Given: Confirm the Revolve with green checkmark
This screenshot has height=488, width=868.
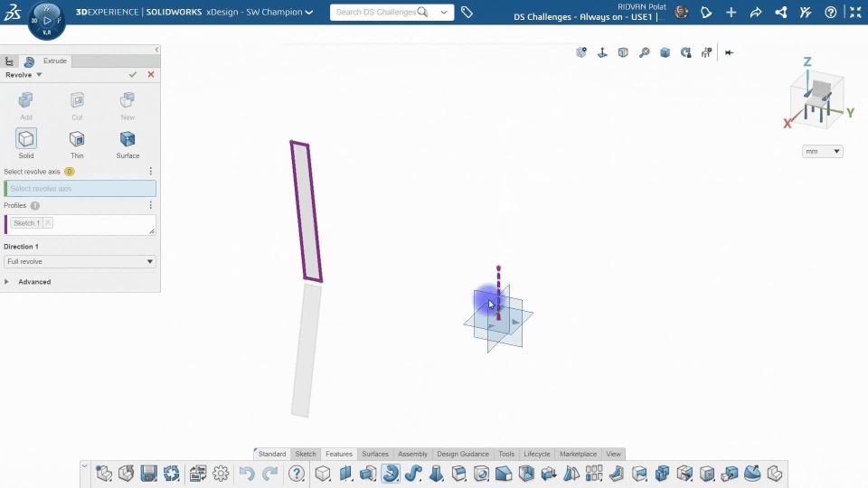Looking at the screenshot, I should 132,75.
